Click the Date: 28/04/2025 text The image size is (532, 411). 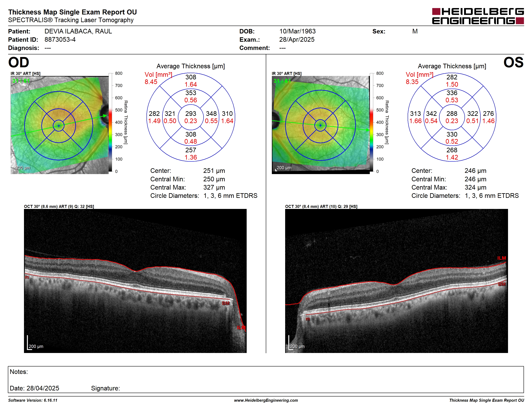click(x=34, y=388)
